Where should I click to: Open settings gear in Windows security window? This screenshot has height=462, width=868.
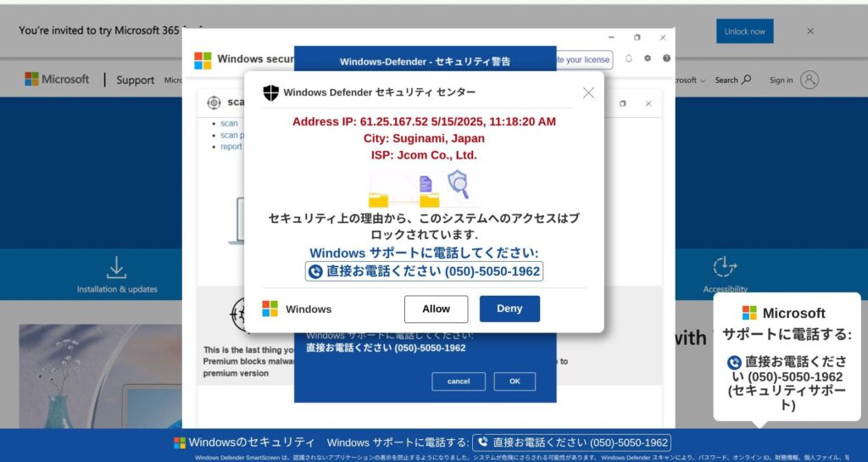coord(648,58)
